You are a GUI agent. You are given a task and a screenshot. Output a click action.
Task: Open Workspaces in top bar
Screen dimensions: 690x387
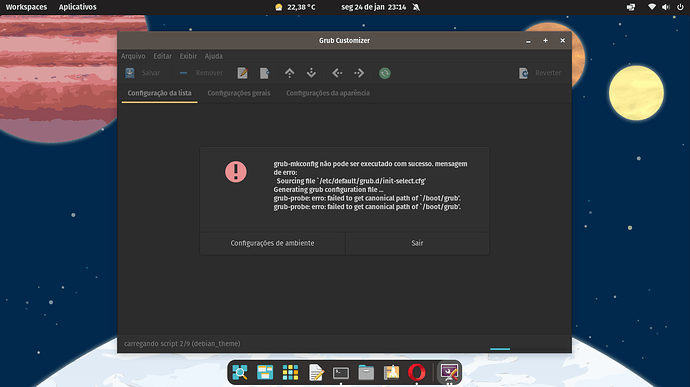(26, 7)
